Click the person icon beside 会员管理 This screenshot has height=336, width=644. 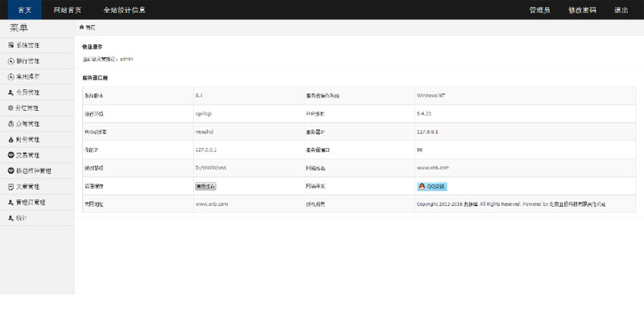[x=10, y=92]
